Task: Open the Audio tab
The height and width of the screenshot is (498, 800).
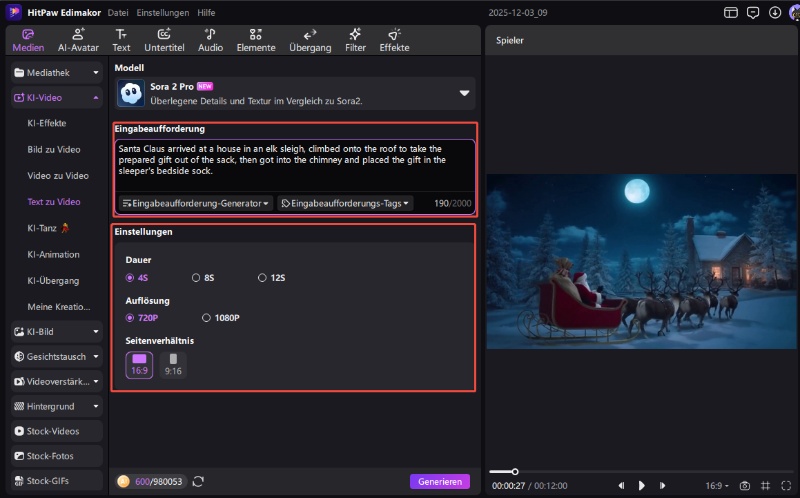Action: pyautogui.click(x=210, y=40)
